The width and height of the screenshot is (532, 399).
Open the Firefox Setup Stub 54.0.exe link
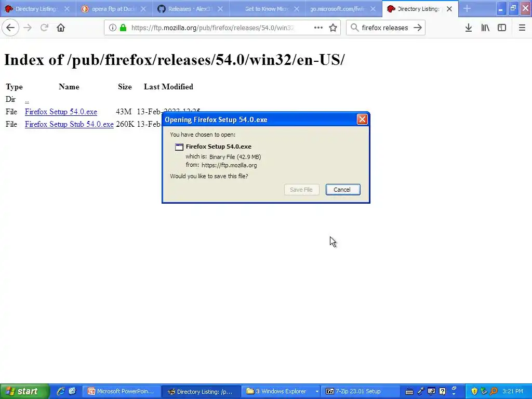69,124
